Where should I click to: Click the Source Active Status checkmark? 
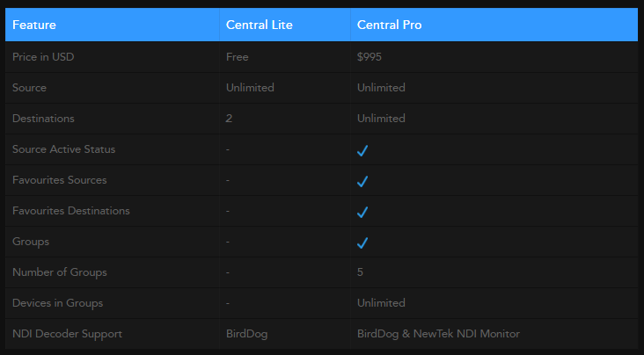coord(362,150)
